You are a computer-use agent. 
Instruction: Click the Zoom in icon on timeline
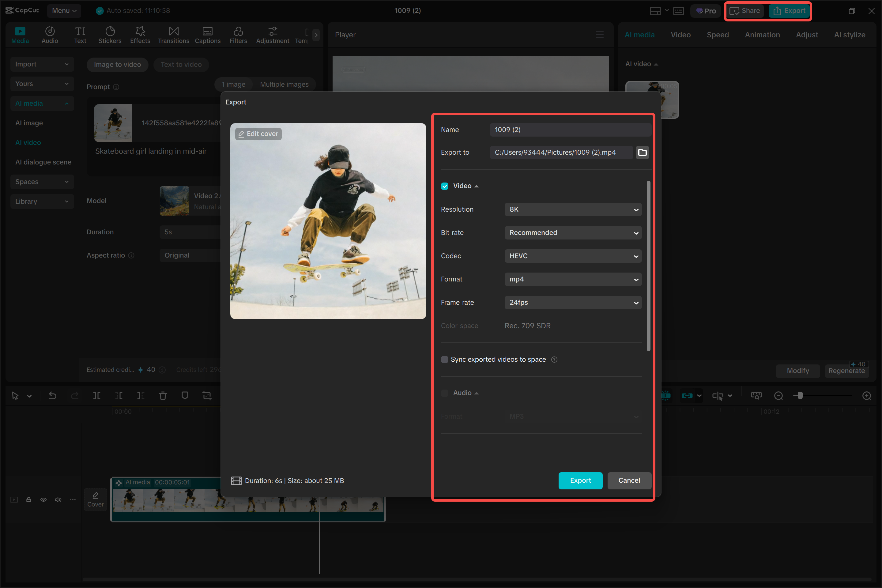pyautogui.click(x=867, y=395)
